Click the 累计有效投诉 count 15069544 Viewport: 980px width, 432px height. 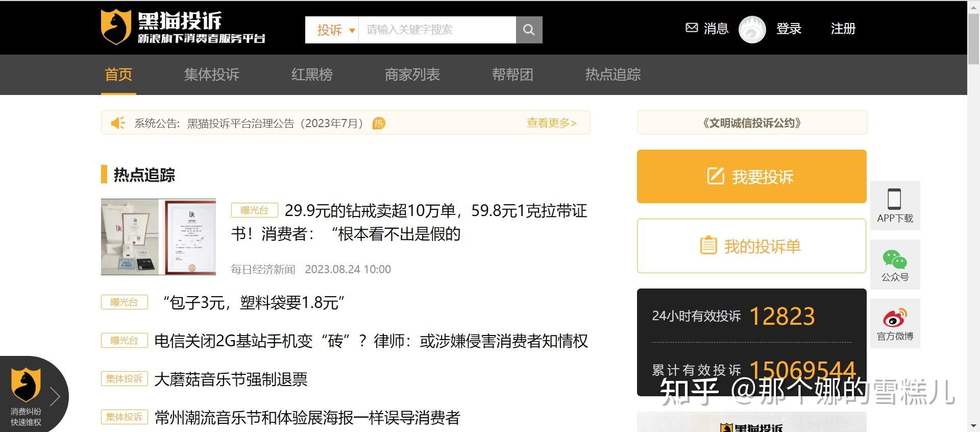(802, 370)
